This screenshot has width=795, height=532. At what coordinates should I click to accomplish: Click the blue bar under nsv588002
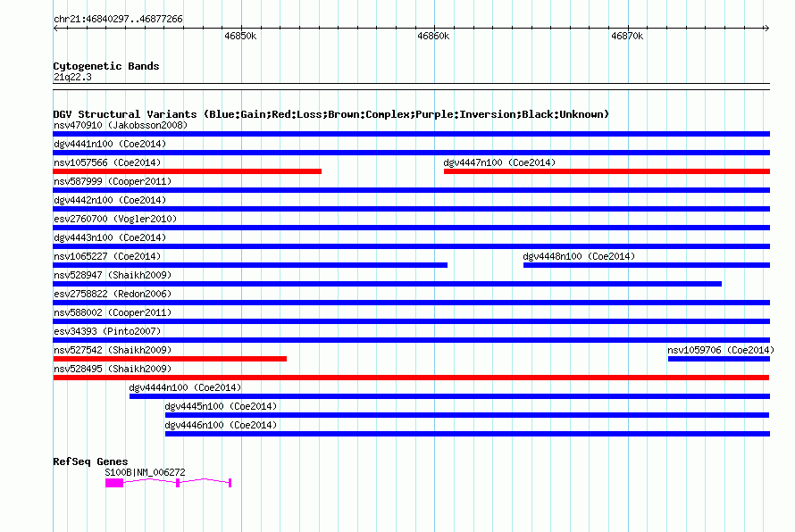tap(411, 321)
